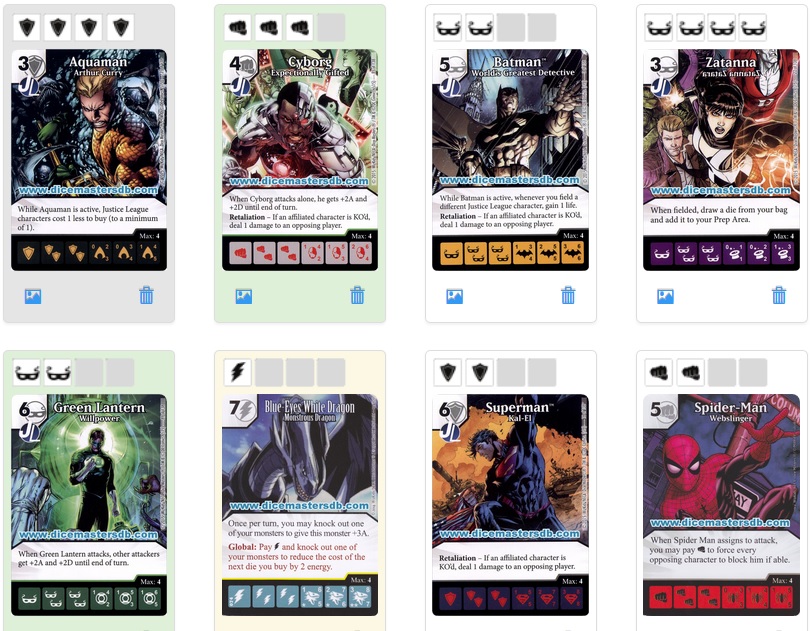The width and height of the screenshot is (812, 631).
Task: Select the Superman Kal-El card image
Action: pyautogui.click(x=511, y=505)
